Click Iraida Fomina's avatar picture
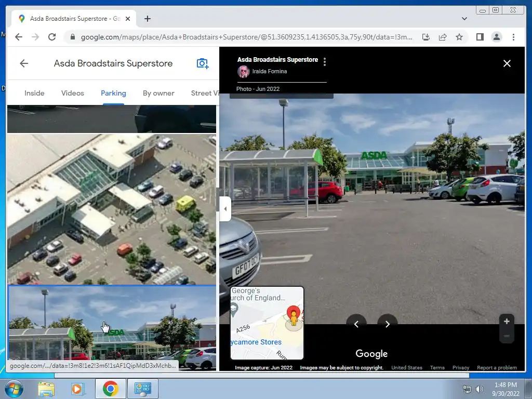Screen dimensions: 532x399 pos(244,72)
